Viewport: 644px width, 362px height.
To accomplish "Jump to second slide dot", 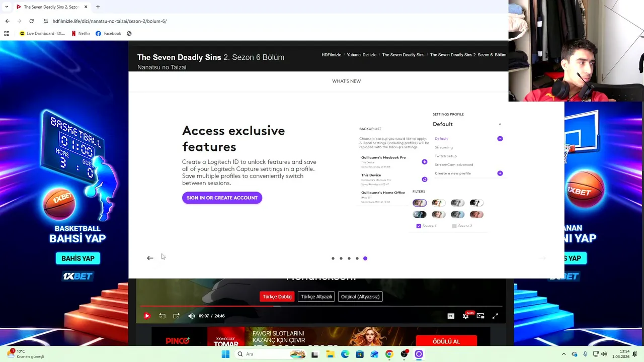I will point(341,258).
